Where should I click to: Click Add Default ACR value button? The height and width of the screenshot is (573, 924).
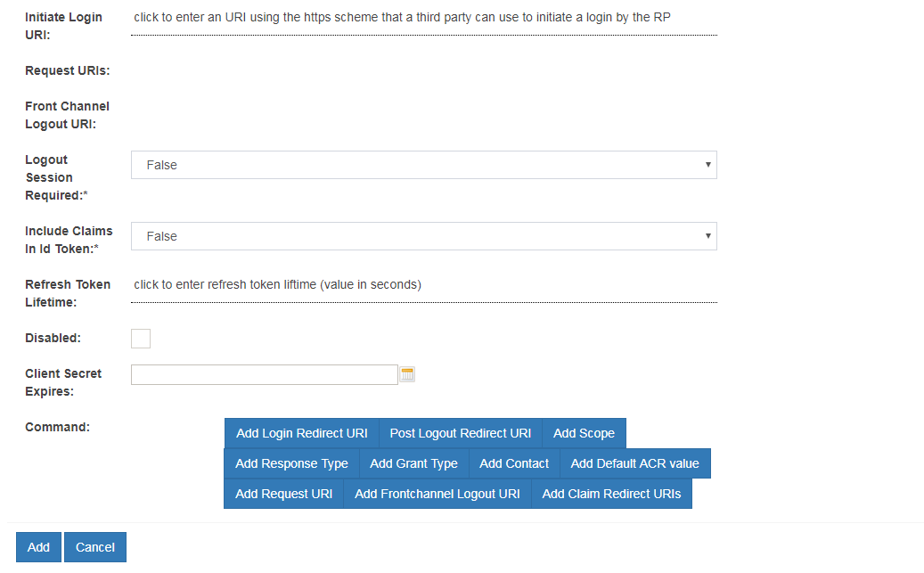[x=634, y=464]
